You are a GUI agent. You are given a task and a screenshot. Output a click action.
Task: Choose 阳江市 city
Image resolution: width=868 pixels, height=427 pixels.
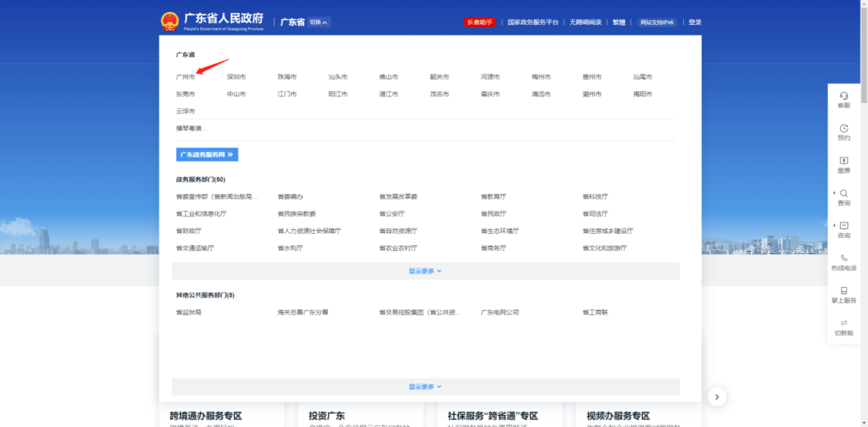pyautogui.click(x=338, y=94)
